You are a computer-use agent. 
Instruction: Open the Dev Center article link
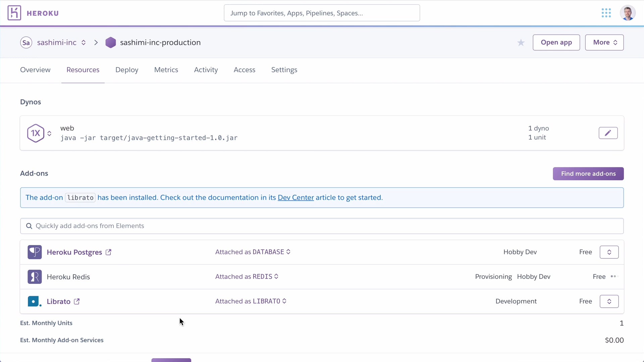tap(296, 197)
